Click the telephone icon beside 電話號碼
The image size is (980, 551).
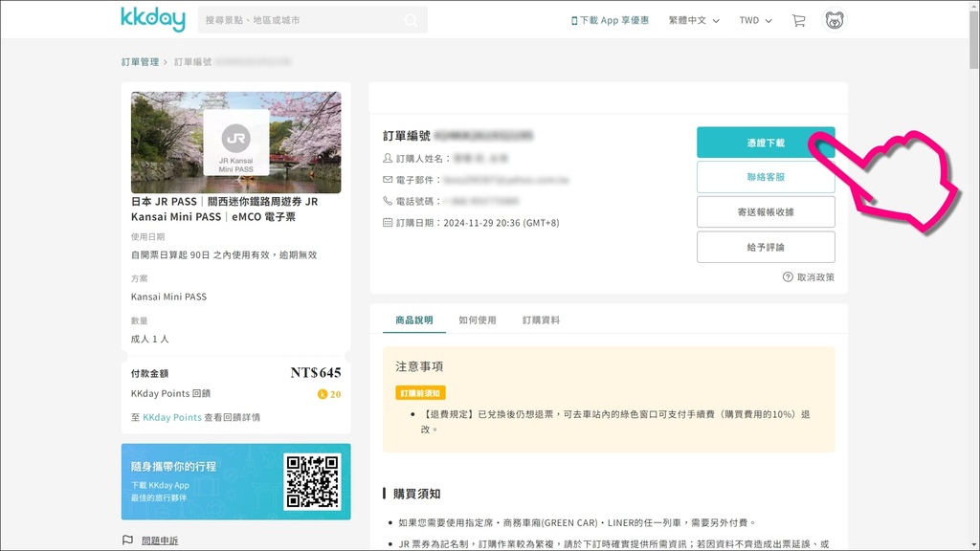(388, 201)
